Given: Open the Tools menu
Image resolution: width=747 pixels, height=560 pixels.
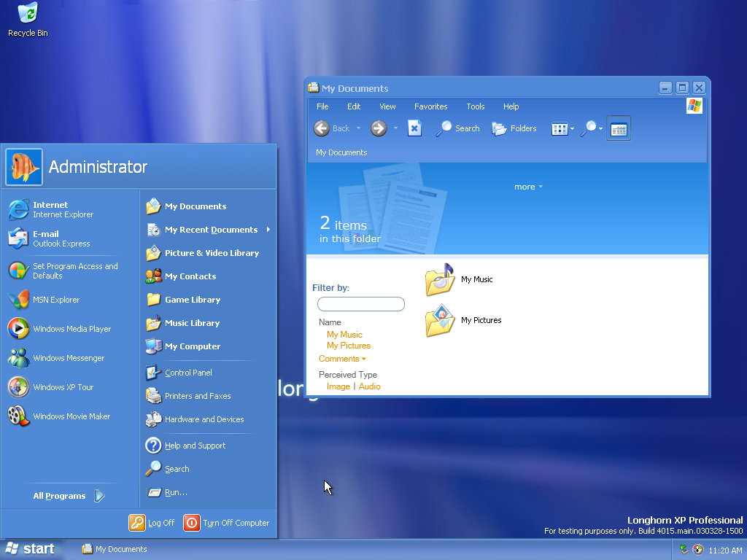Looking at the screenshot, I should pos(475,106).
